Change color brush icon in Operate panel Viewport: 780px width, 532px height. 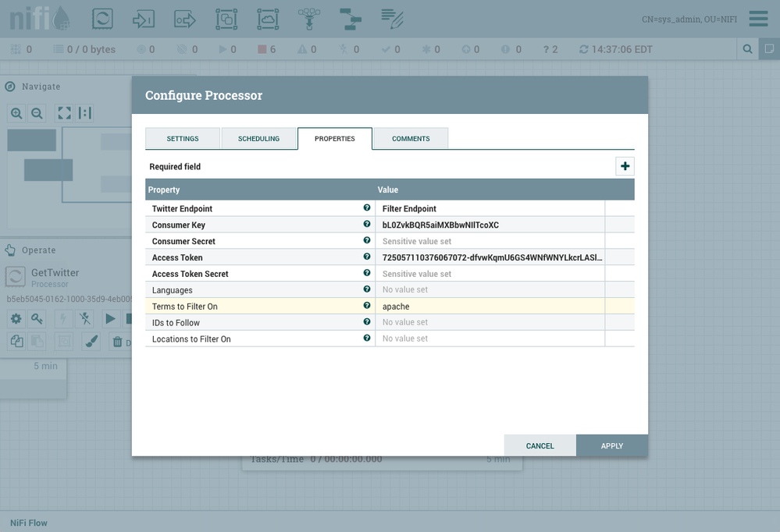click(x=91, y=342)
